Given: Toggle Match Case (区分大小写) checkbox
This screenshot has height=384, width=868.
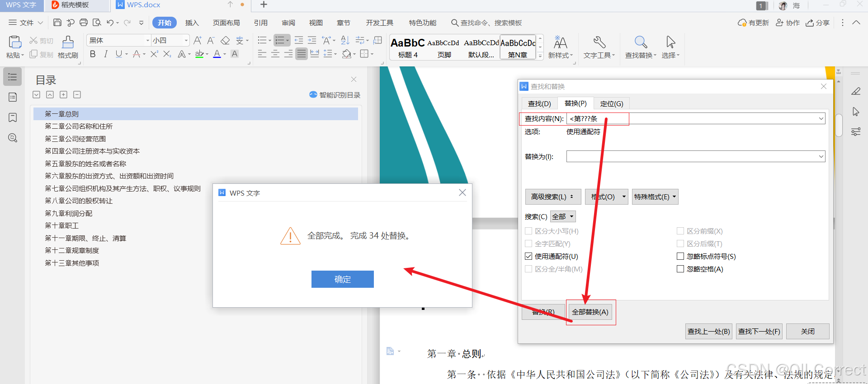Looking at the screenshot, I should pos(528,231).
